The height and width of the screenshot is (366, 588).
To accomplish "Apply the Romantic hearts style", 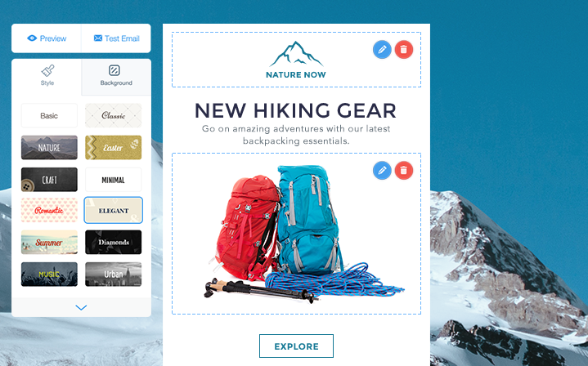I will [49, 210].
